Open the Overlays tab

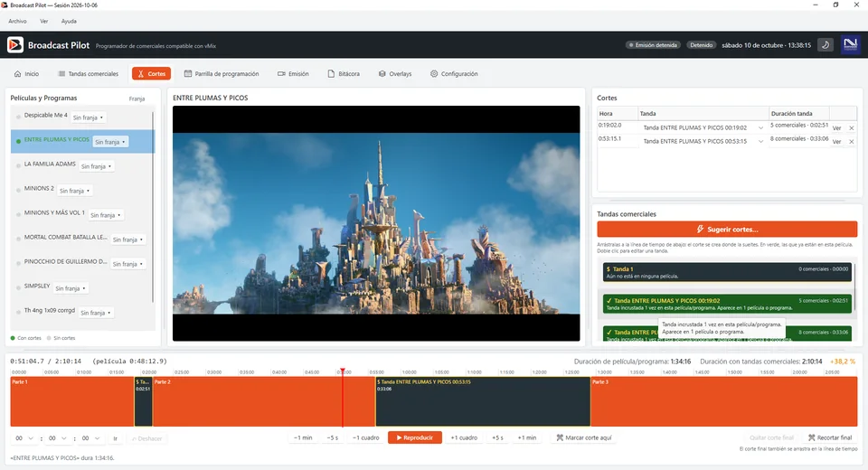[x=395, y=73]
